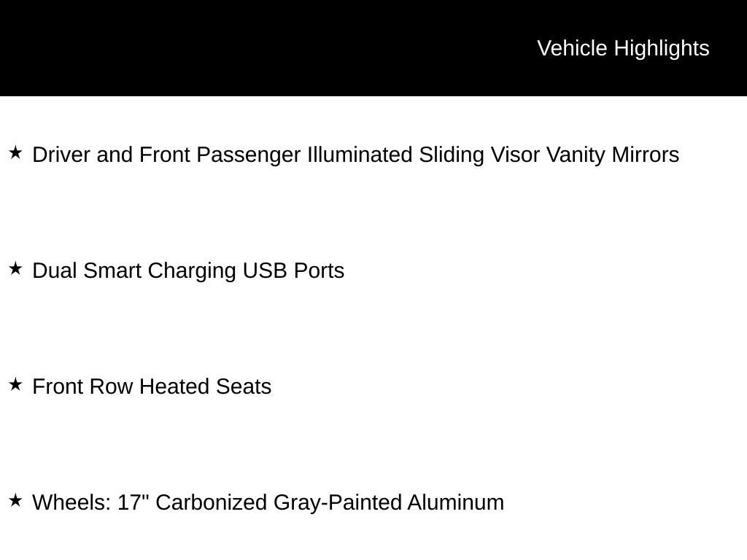Click the word Charging in the second highlight
This screenshot has height=560, width=747.
click(x=192, y=271)
